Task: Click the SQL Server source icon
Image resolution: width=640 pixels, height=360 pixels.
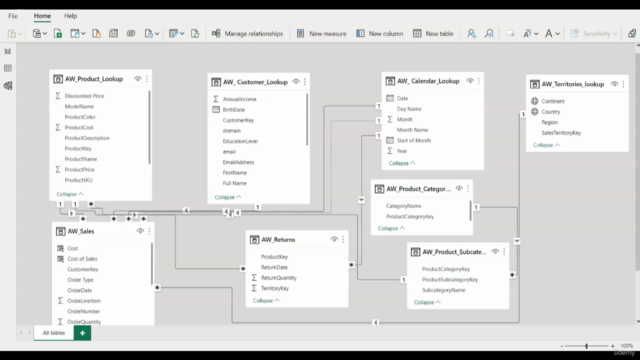Action: [96, 33]
